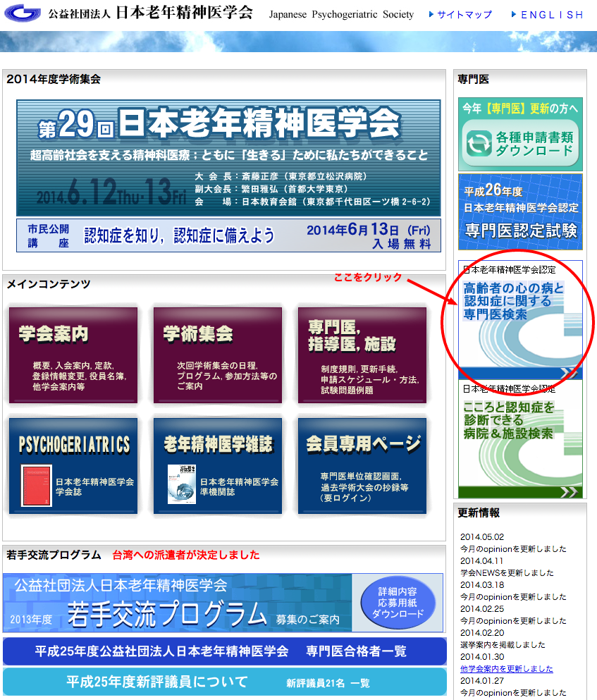Click the 他学会案内を更新しました link
Image resolution: width=597 pixels, height=700 pixels.
tap(506, 669)
